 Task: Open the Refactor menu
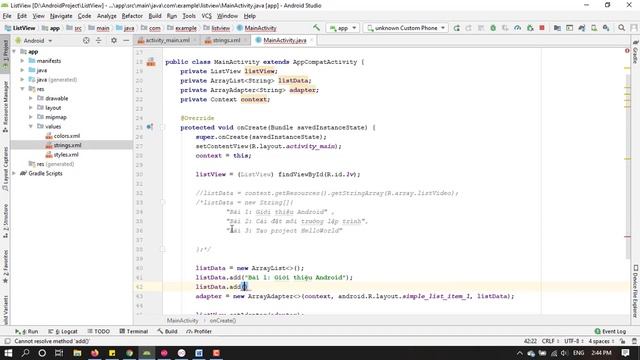(x=132, y=16)
